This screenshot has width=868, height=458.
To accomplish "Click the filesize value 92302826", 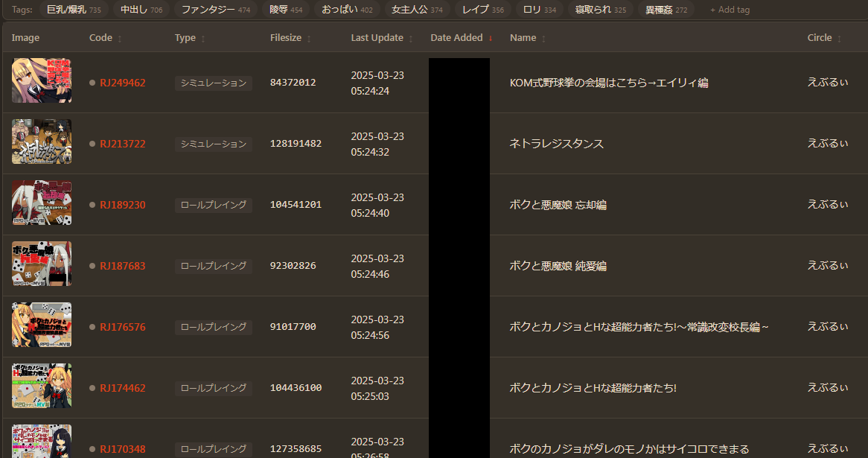I will click(293, 266).
